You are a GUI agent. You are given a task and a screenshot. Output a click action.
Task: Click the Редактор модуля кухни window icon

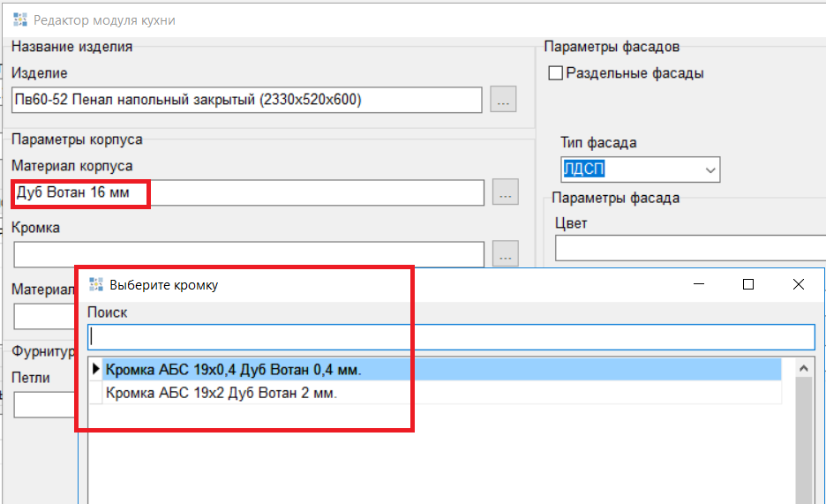19,19
